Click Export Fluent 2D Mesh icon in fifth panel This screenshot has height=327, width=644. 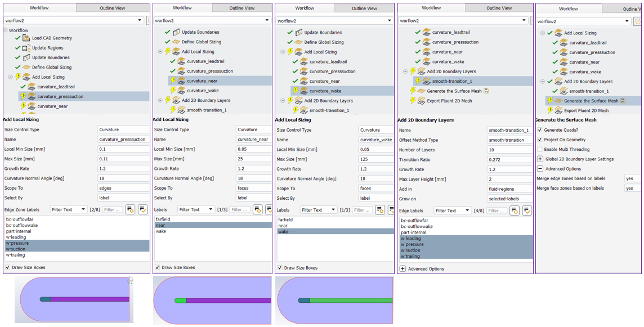558,110
